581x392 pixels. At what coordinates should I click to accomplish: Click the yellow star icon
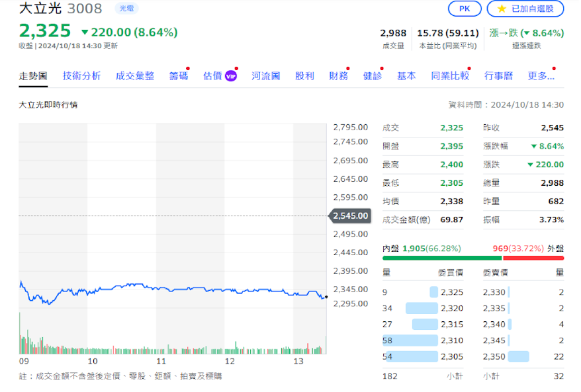point(502,9)
